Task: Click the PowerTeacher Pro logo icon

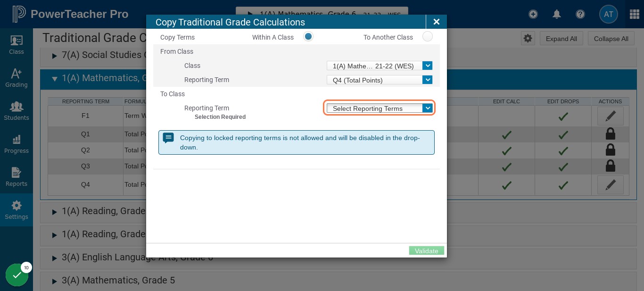Action: 19,14
